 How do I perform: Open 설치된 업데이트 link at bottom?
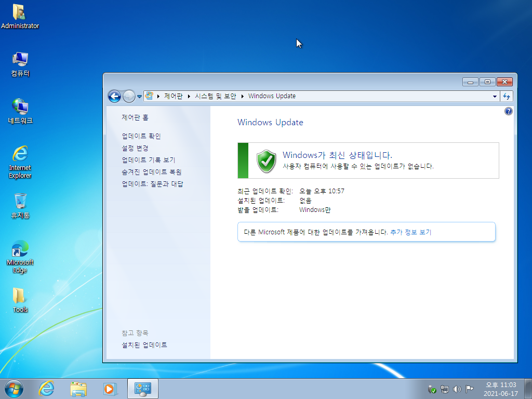(x=144, y=345)
